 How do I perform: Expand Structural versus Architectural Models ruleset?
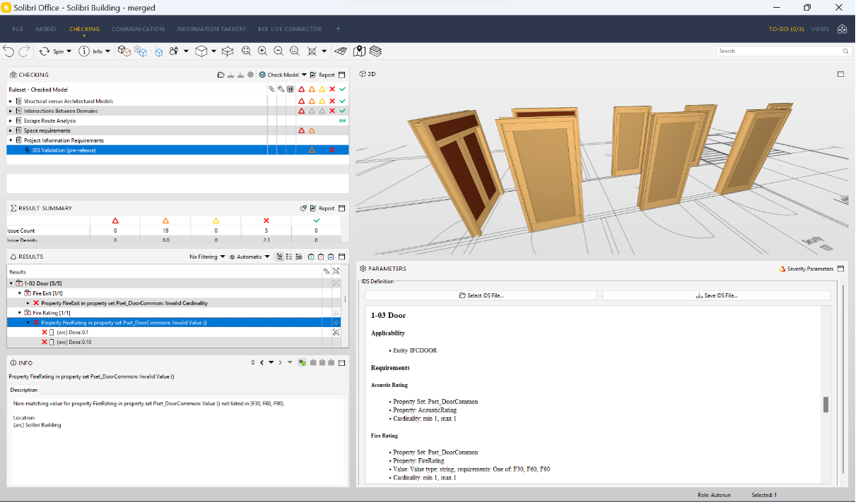click(11, 101)
